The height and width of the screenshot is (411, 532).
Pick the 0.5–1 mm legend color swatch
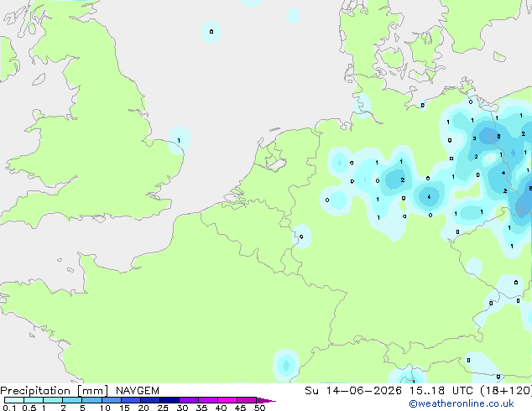[34, 400]
